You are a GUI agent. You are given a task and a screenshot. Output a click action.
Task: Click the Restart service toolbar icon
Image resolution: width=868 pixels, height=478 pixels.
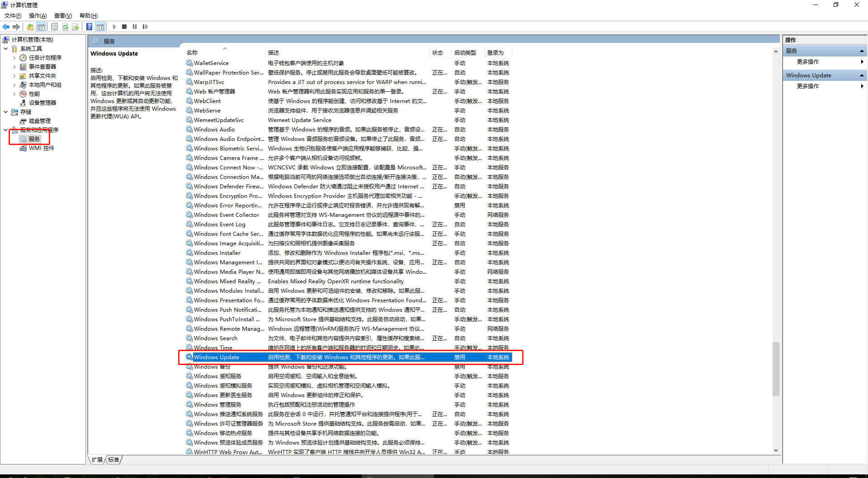145,27
